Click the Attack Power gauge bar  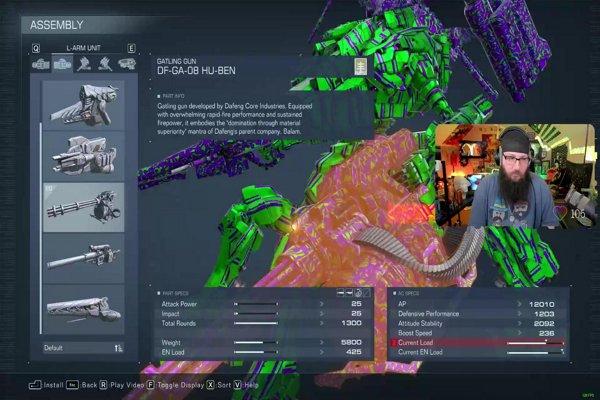256,304
